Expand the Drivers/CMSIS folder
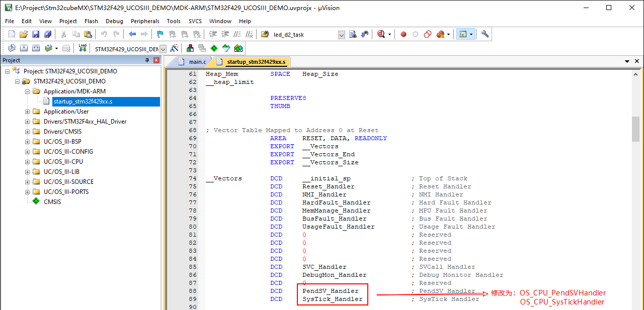The width and height of the screenshot is (644, 310). pyautogui.click(x=28, y=132)
